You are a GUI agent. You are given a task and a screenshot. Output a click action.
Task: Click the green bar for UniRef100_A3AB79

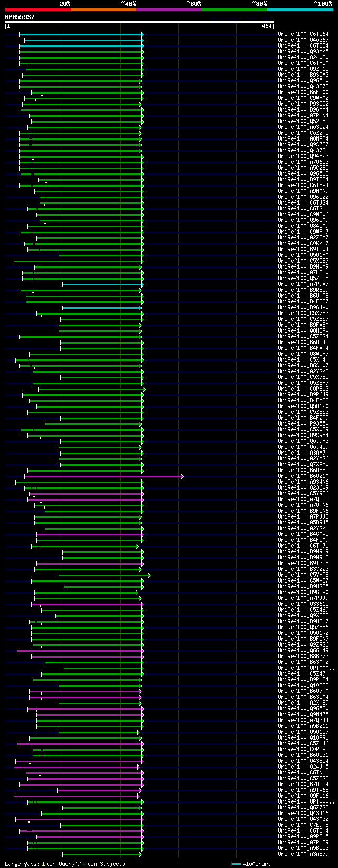102,854
